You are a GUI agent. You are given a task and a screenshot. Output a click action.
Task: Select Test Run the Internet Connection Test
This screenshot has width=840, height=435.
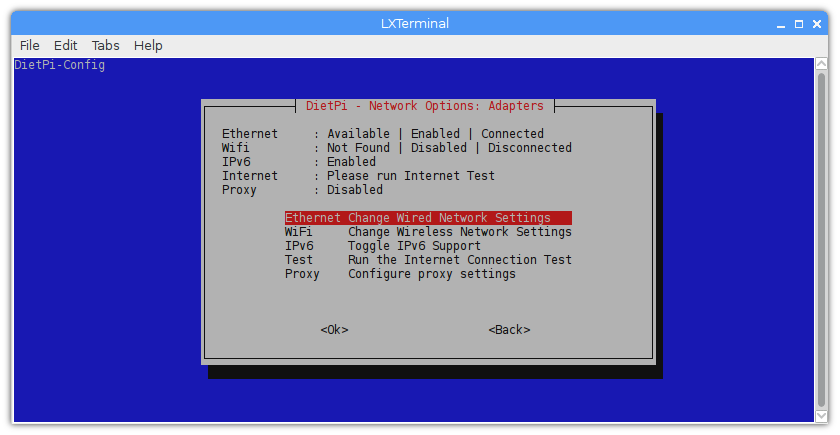[x=428, y=260]
